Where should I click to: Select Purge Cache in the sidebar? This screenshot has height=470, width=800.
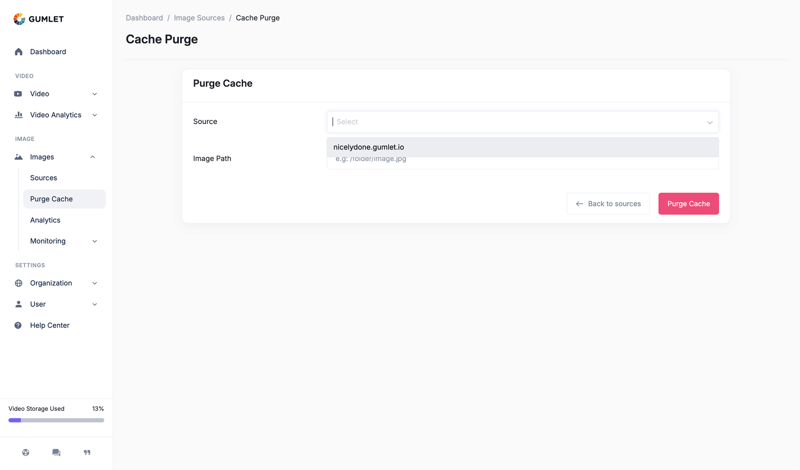[64, 199]
